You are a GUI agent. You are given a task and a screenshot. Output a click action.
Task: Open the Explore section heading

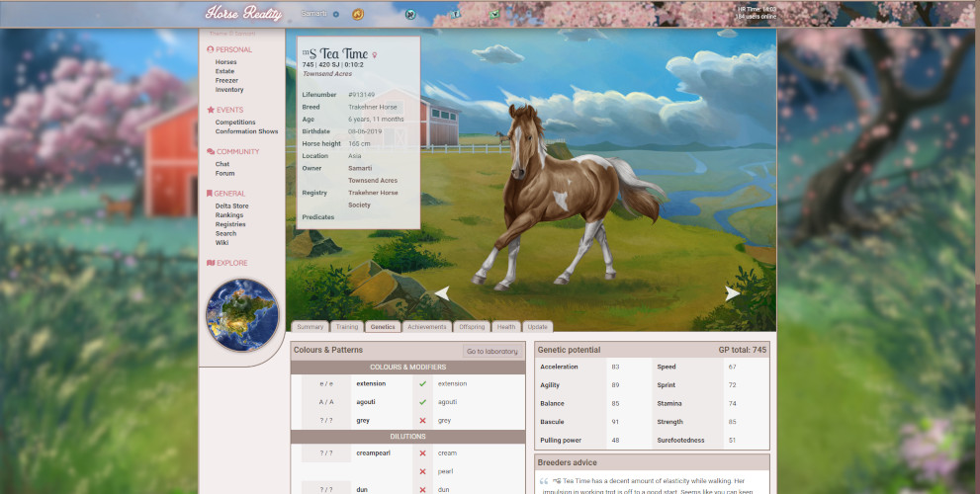click(227, 263)
